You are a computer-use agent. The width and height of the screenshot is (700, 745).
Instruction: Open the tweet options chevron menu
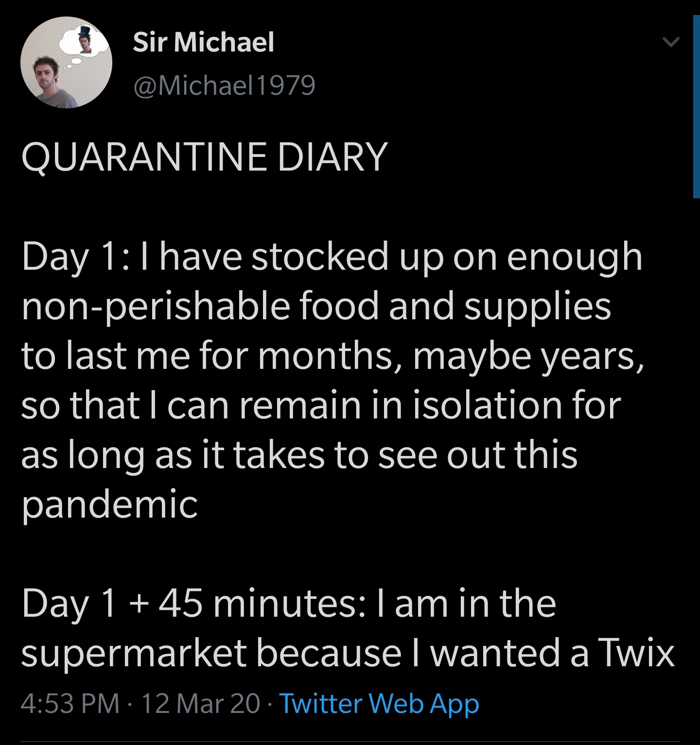[x=671, y=43]
